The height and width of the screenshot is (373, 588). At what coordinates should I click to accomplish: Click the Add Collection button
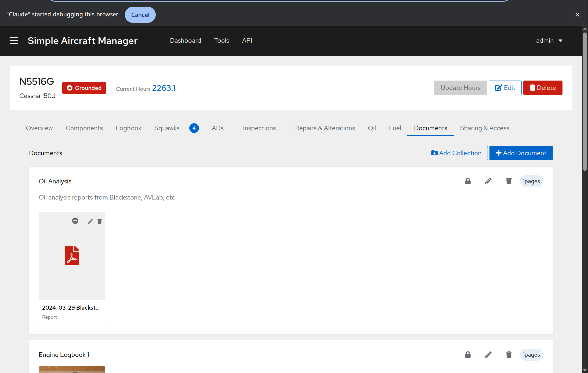tap(456, 153)
